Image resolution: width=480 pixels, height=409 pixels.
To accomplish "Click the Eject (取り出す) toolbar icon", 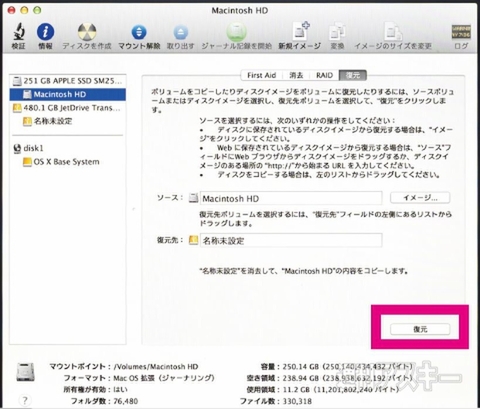I will click(x=181, y=33).
